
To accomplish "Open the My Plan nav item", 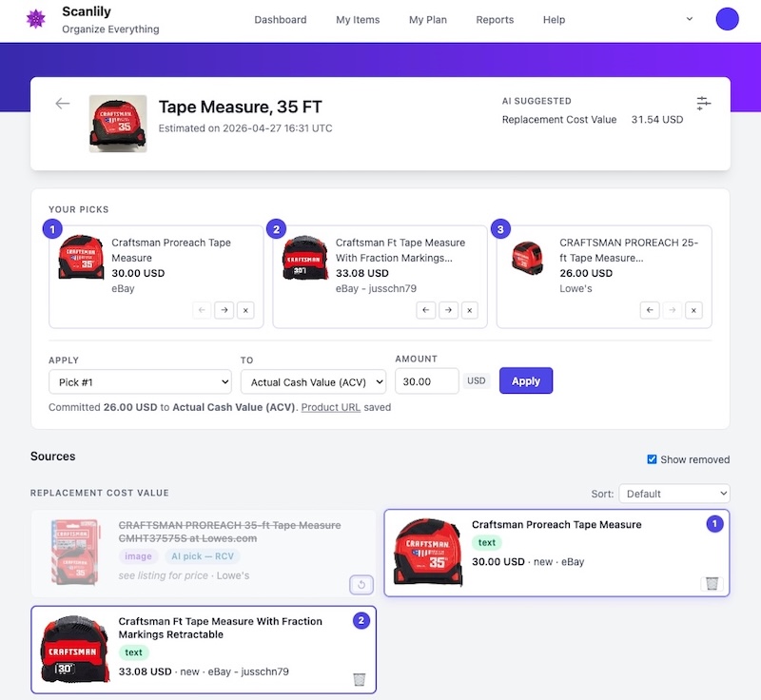I will click(427, 20).
